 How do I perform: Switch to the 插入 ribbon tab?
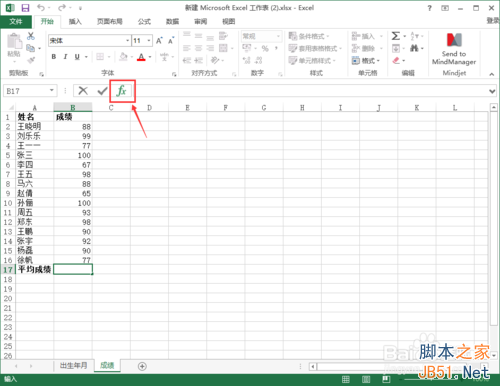75,22
